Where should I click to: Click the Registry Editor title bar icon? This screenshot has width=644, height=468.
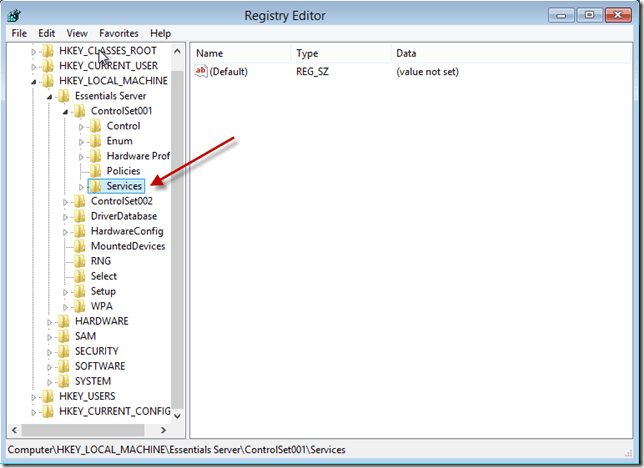click(14, 16)
